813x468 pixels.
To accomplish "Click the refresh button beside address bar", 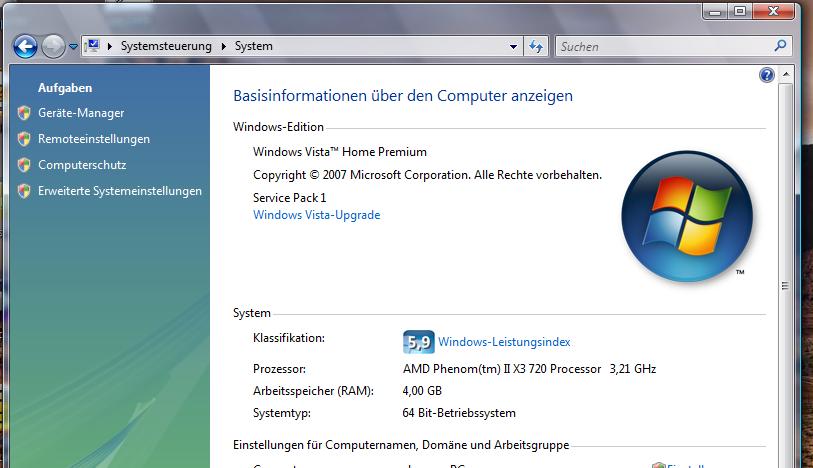I will 536,47.
